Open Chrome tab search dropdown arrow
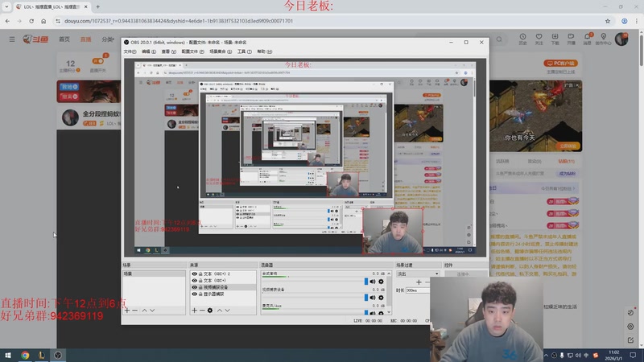Image resolution: width=644 pixels, height=362 pixels. tap(6, 6)
